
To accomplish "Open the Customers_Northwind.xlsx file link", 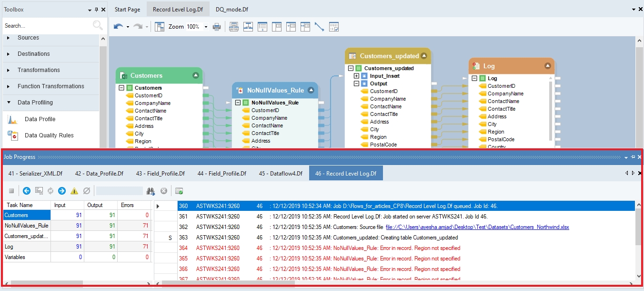I will click(477, 227).
